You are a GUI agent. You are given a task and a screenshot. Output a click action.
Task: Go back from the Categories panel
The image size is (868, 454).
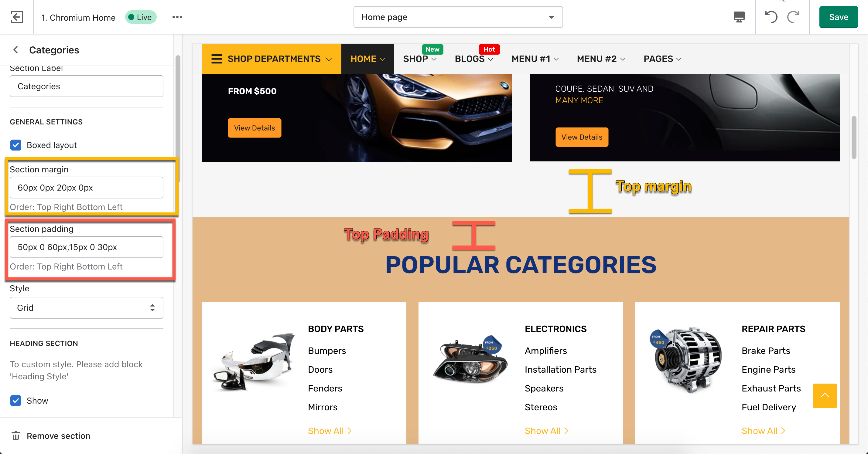[x=15, y=50]
